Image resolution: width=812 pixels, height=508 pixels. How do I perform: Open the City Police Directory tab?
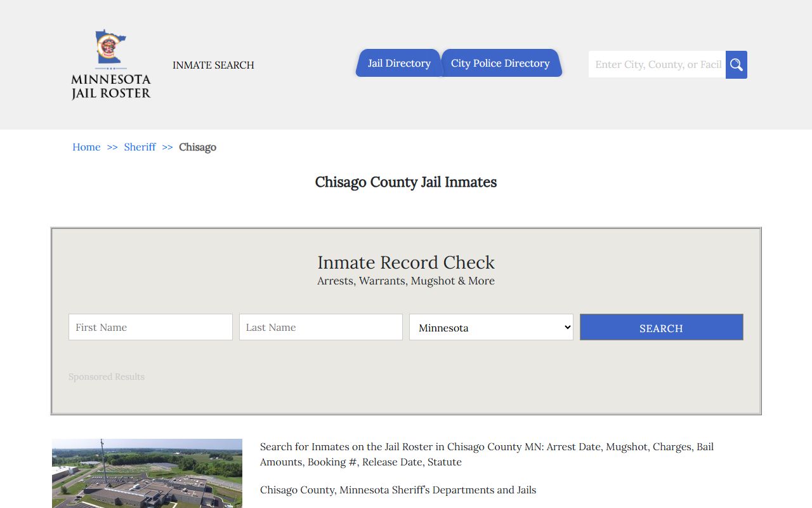coord(501,63)
